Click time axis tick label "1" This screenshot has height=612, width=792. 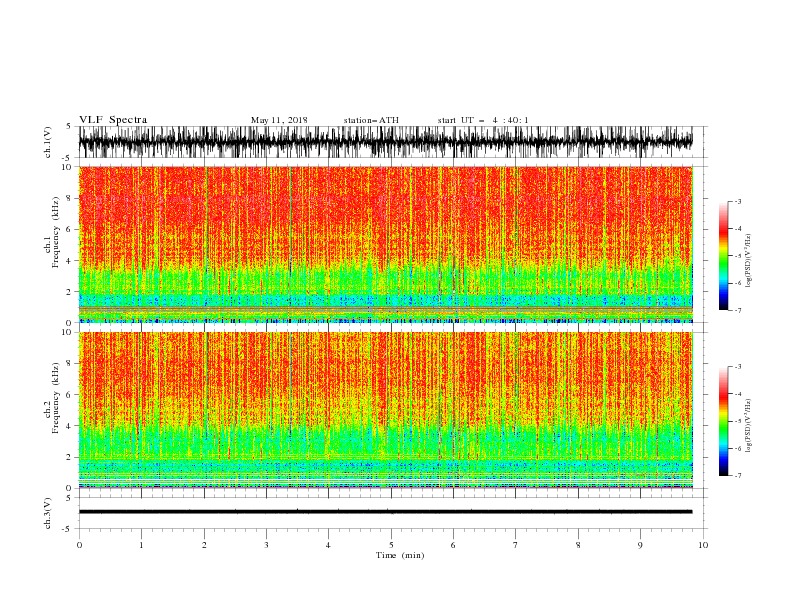tap(141, 545)
